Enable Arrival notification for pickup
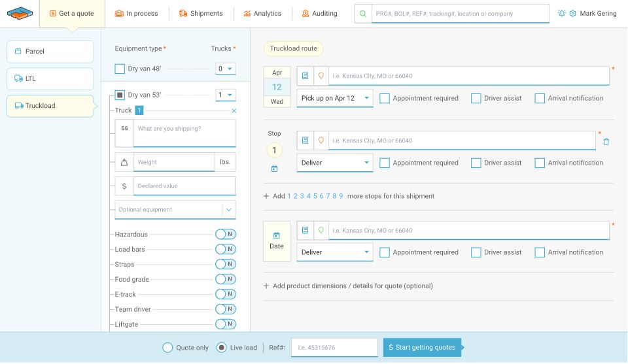This screenshot has height=364, width=628. pyautogui.click(x=540, y=99)
